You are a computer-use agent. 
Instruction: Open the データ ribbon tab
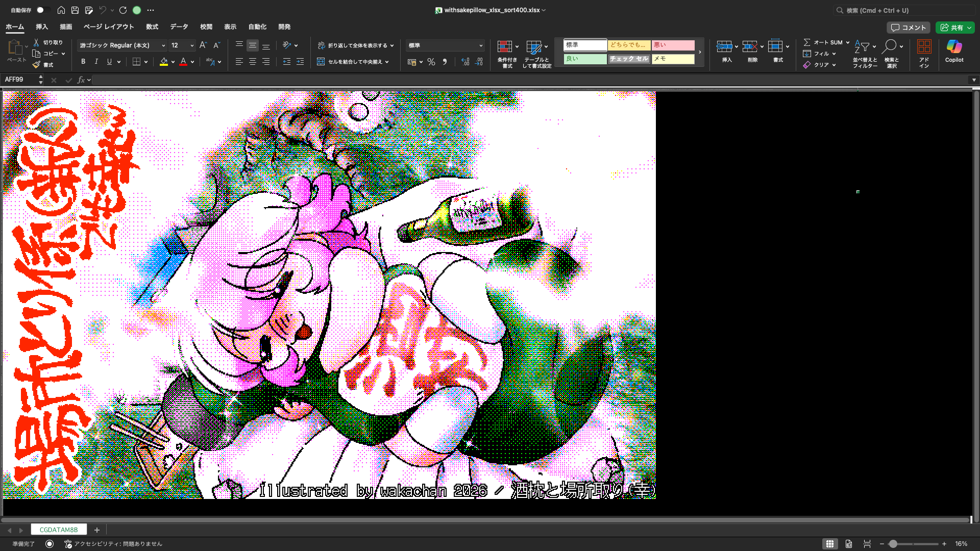coord(179,27)
